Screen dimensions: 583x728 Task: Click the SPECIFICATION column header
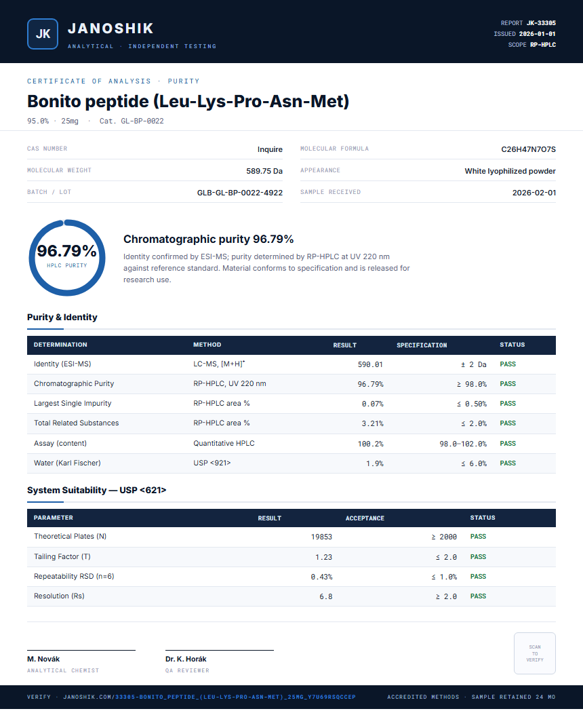pyautogui.click(x=422, y=345)
